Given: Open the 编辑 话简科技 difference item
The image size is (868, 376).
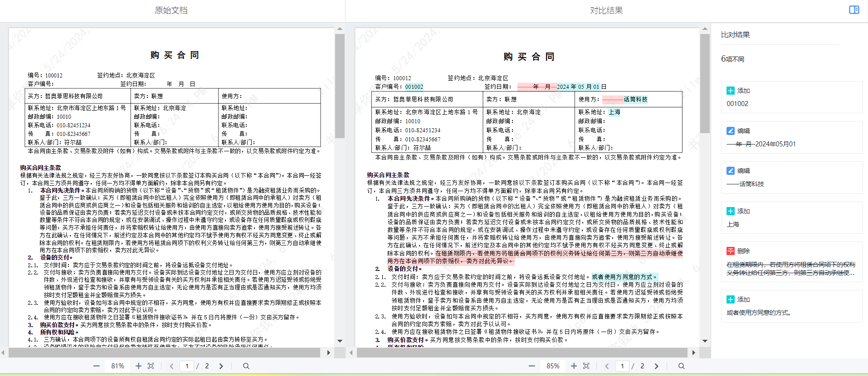Looking at the screenshot, I should click(791, 177).
